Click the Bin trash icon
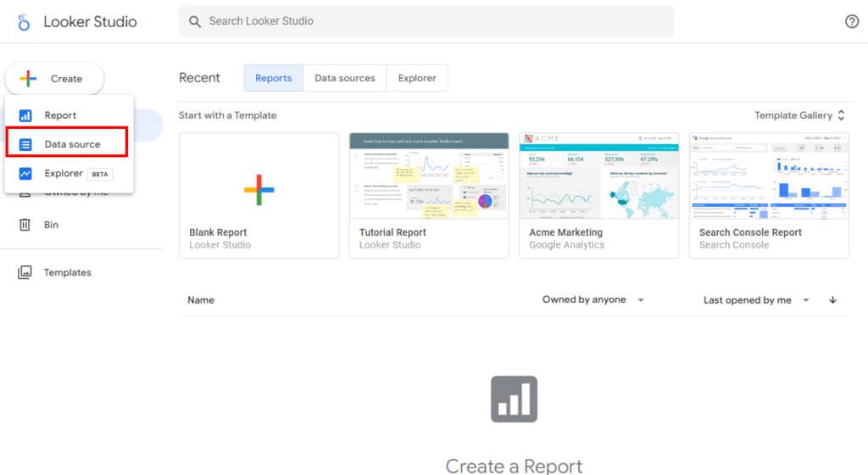The width and height of the screenshot is (868, 475). 25,225
